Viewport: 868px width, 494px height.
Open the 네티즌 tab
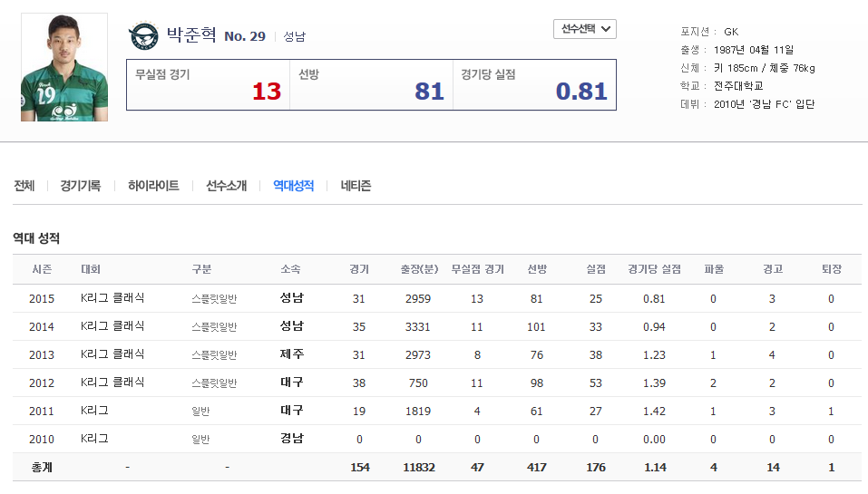356,186
